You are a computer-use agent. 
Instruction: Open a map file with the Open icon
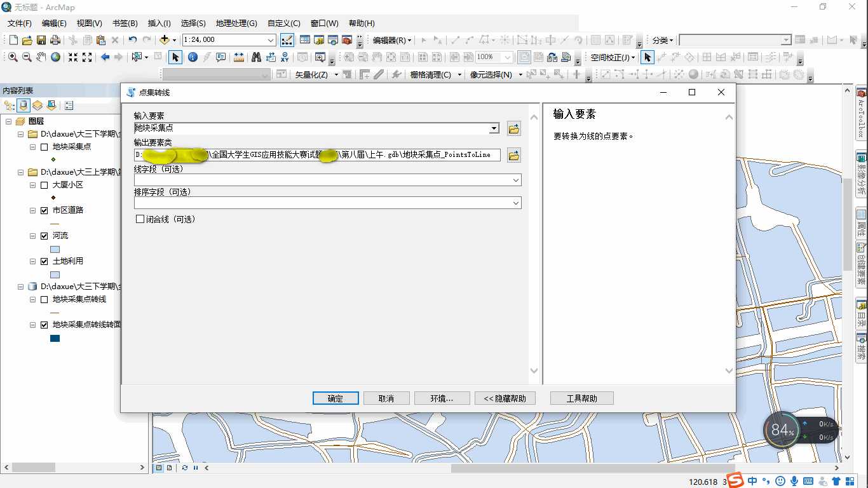pyautogui.click(x=27, y=40)
